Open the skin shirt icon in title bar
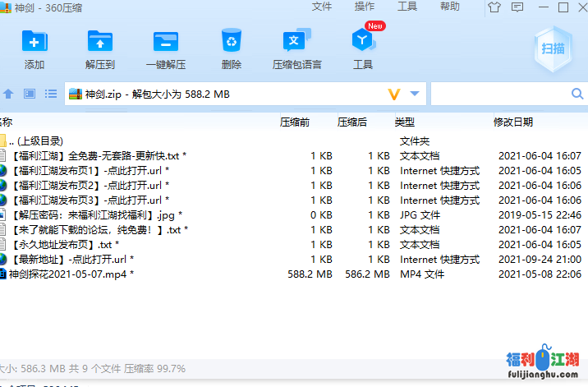 tap(493, 7)
